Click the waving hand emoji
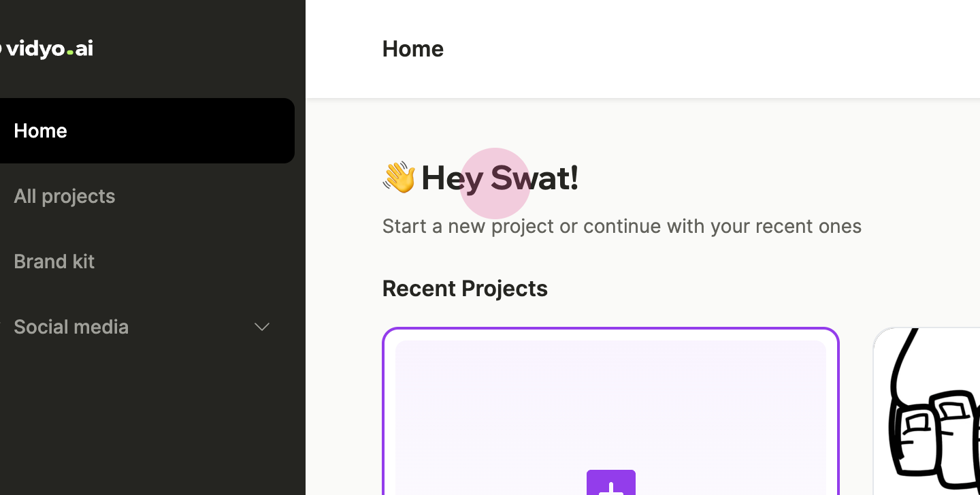The image size is (980, 495). click(399, 178)
